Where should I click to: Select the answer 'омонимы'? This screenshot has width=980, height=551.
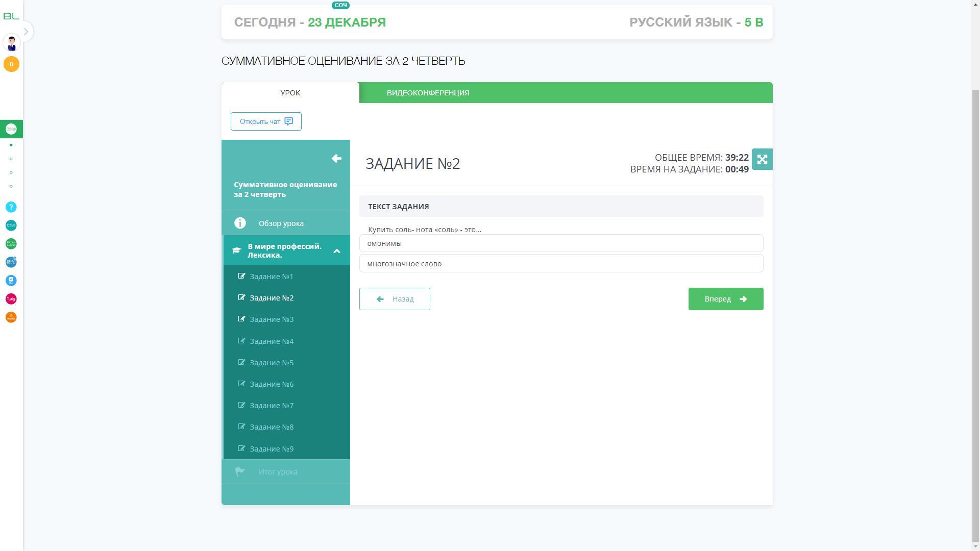(561, 243)
